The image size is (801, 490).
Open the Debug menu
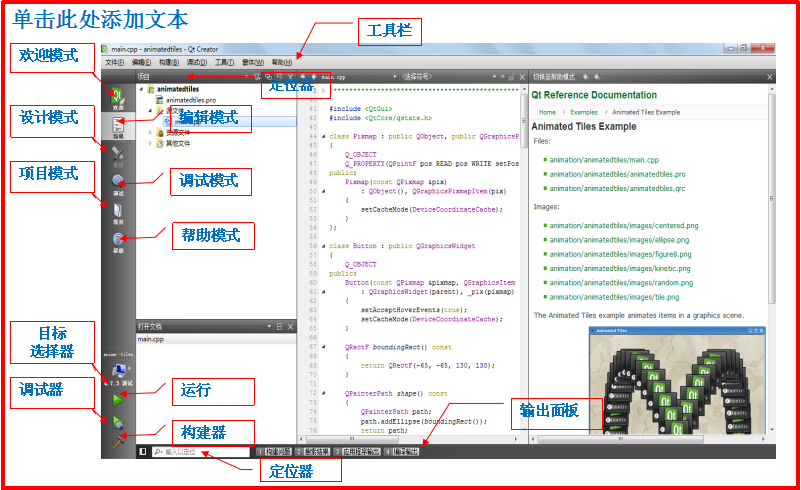[197, 62]
